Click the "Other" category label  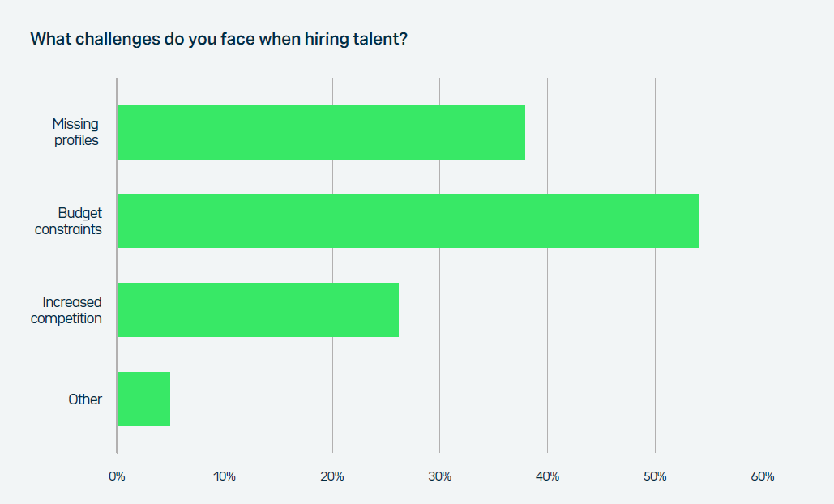[85, 399]
